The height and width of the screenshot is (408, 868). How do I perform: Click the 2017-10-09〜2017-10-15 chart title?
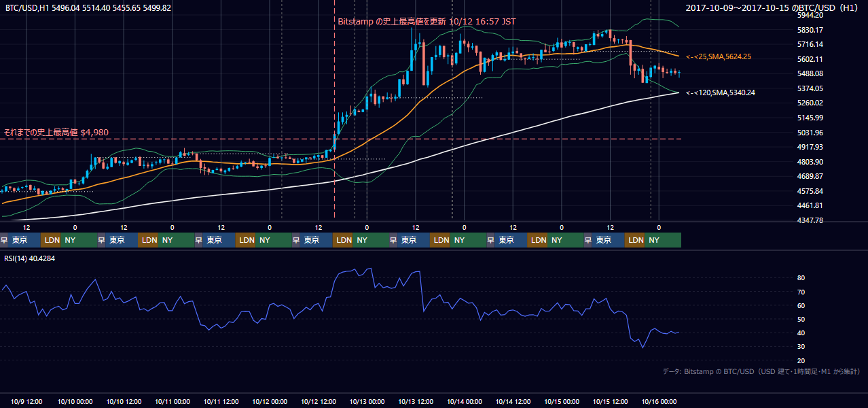click(x=773, y=7)
